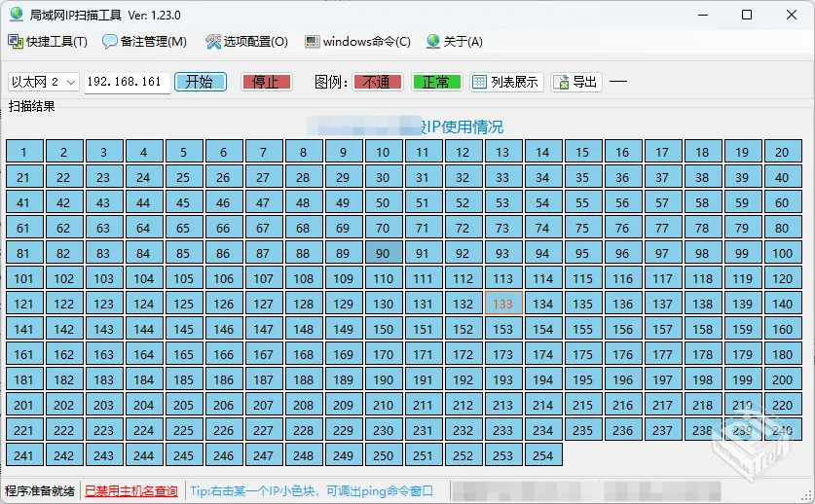
Task: Open the 备注管理(M) menu
Action: pyautogui.click(x=144, y=42)
